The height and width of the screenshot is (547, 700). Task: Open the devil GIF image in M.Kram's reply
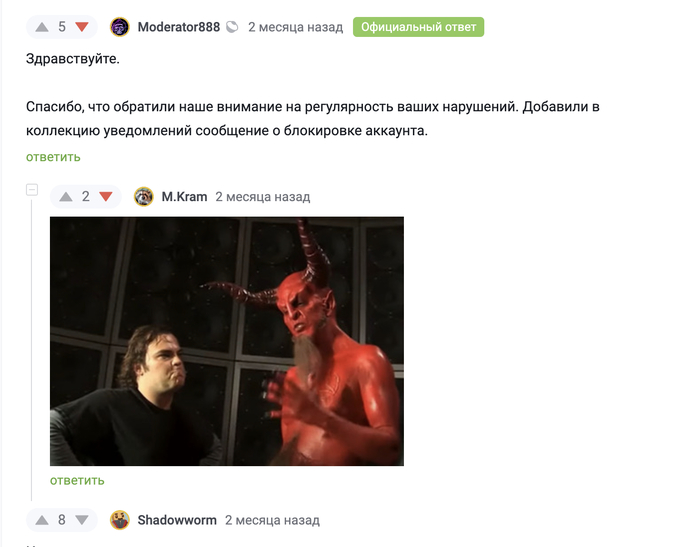click(227, 341)
